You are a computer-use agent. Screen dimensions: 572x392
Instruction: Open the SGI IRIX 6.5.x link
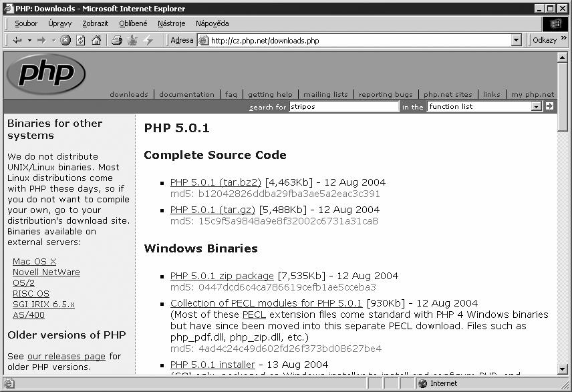[x=44, y=304]
